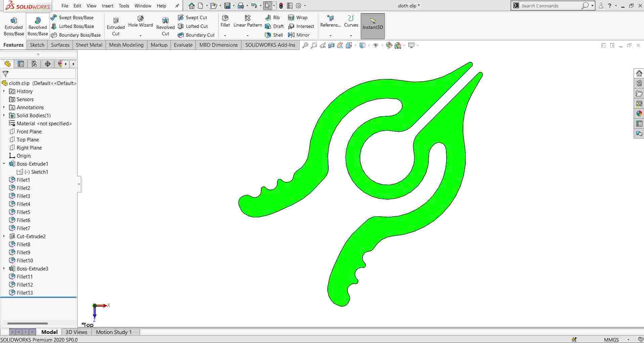Open the Fillet dropdown arrow
The image size is (644, 343).
[225, 35]
